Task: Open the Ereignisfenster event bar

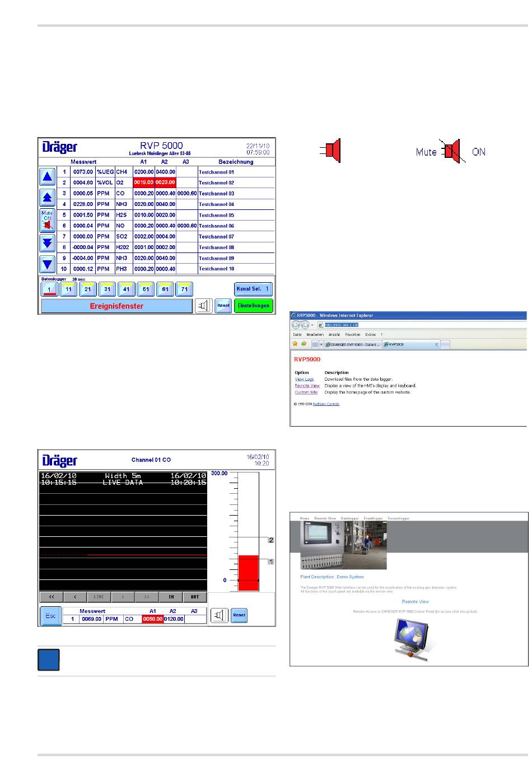Action: click(116, 306)
